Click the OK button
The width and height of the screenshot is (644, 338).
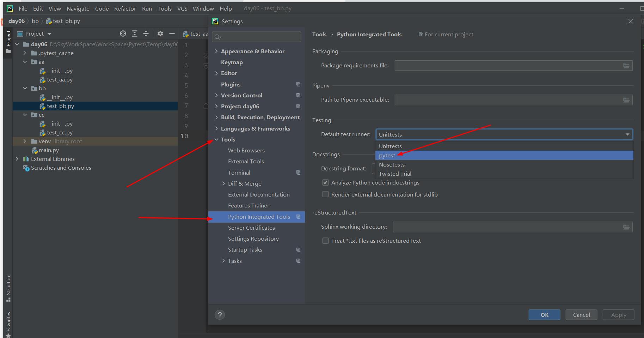[x=544, y=315]
